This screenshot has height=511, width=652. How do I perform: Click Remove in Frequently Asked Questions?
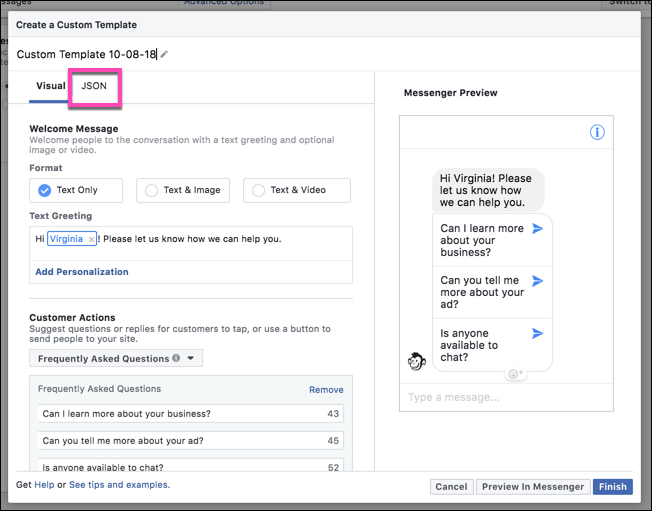pos(326,390)
